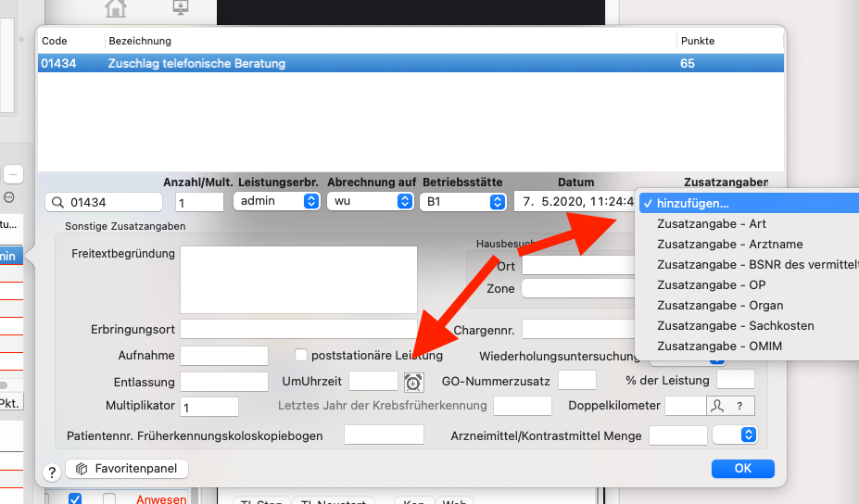Uncheck the blue checked box at bottom left
The image size is (859, 504).
(x=75, y=498)
